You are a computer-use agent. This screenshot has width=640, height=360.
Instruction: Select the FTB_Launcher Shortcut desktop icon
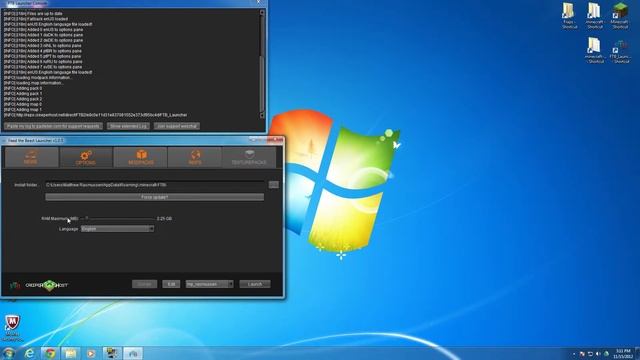tap(620, 51)
